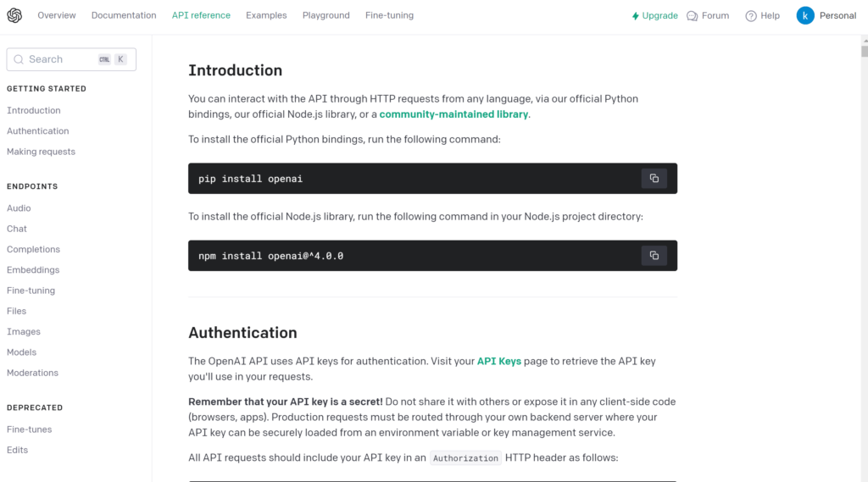Open the community-maintained library link
This screenshot has height=482, width=868.
tap(453, 114)
